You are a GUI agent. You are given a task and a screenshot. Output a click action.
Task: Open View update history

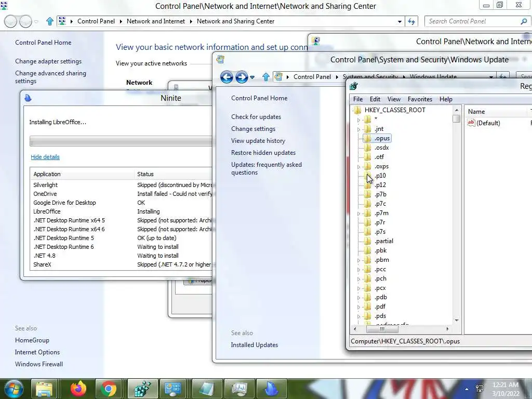pyautogui.click(x=258, y=141)
